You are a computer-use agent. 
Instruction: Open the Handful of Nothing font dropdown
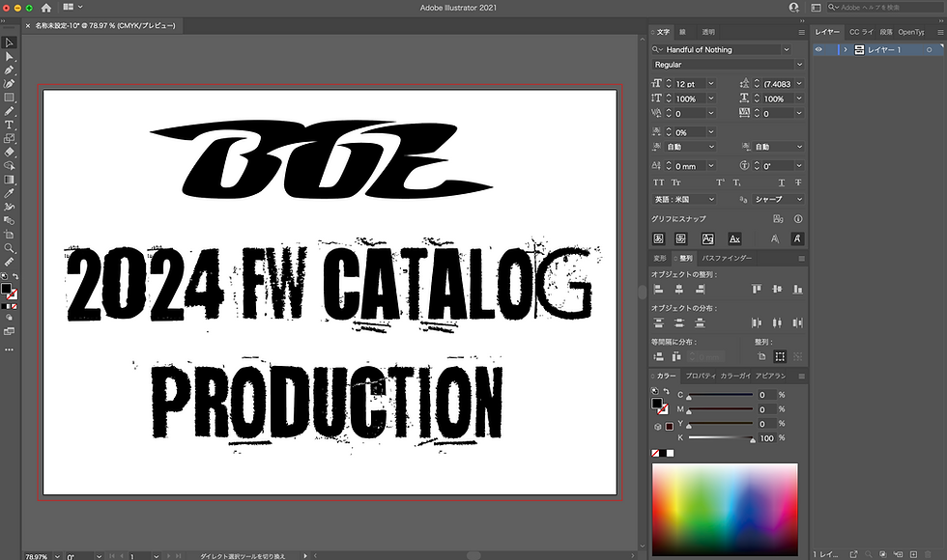tap(787, 49)
